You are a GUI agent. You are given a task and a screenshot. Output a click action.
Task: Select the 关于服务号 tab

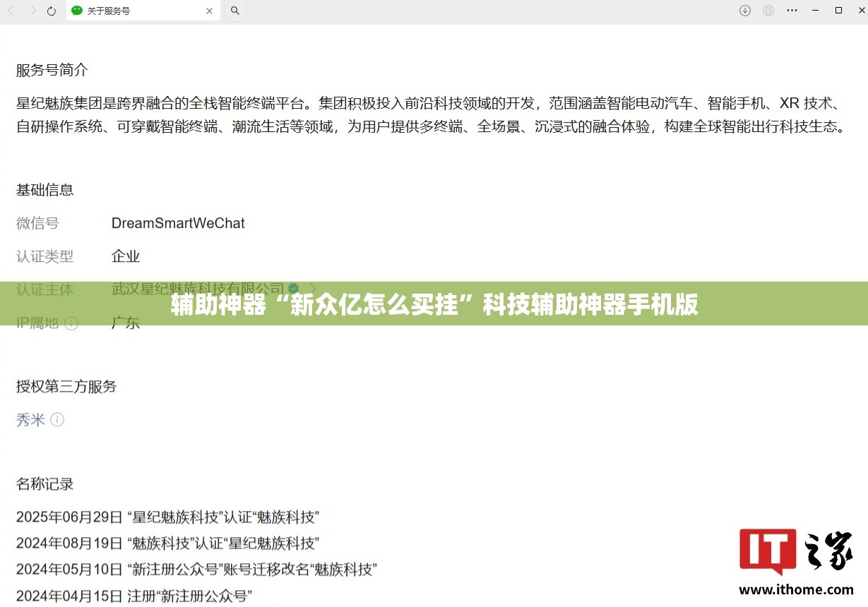tap(143, 11)
